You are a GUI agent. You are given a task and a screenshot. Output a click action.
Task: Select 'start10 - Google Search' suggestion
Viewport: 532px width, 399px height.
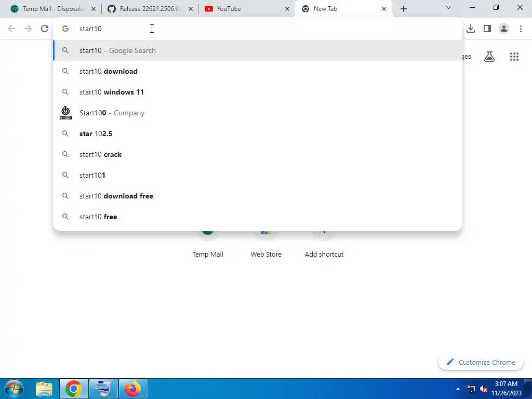pyautogui.click(x=258, y=50)
